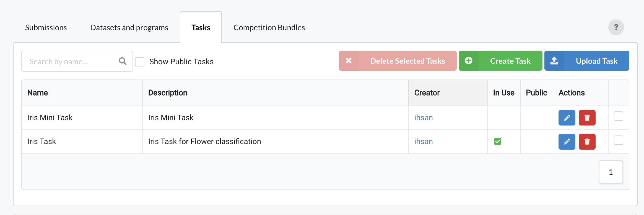Screen dimensions: 644x215
Task: Delete Iris Task using its trash icon
Action: 587,142
